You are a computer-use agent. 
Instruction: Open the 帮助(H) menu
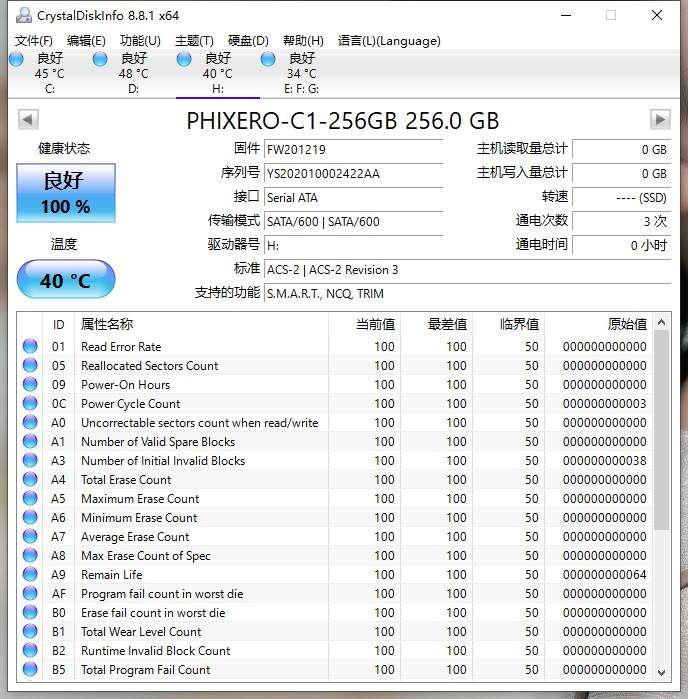(303, 41)
